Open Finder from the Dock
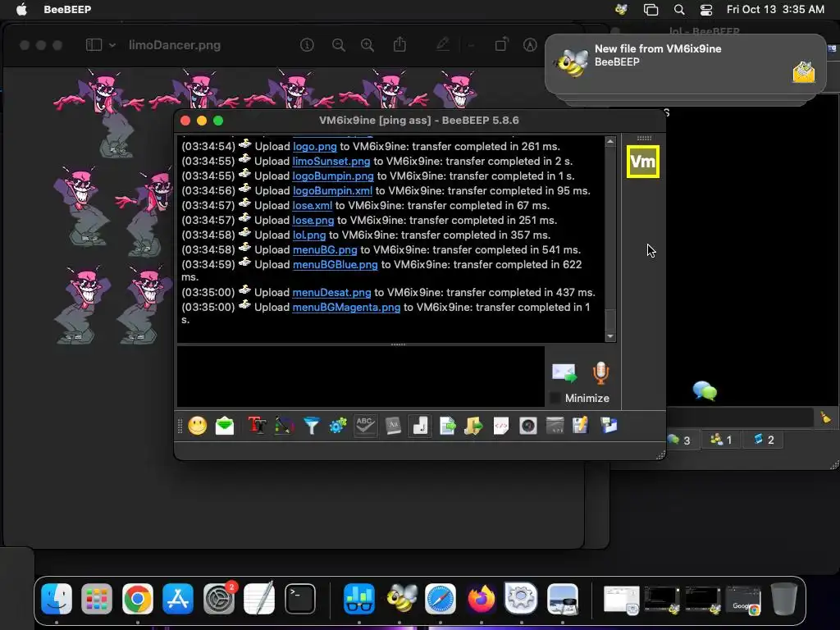The height and width of the screenshot is (630, 840). pyautogui.click(x=57, y=598)
